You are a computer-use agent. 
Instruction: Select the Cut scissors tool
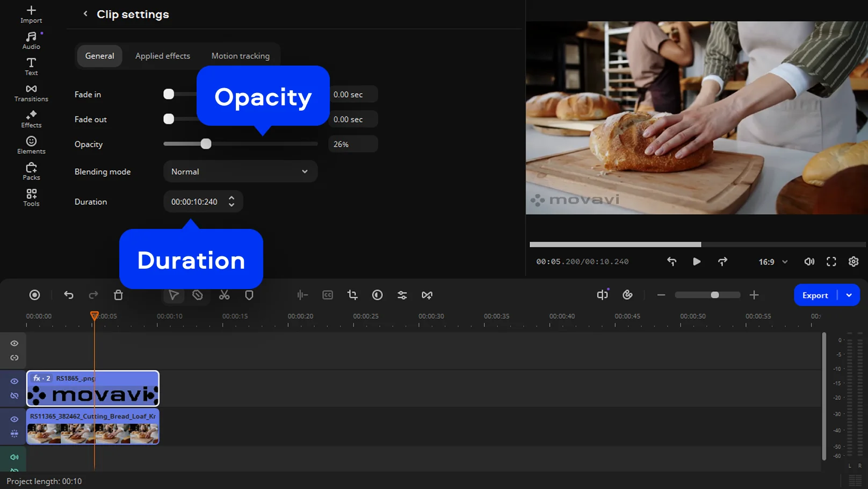coord(224,295)
